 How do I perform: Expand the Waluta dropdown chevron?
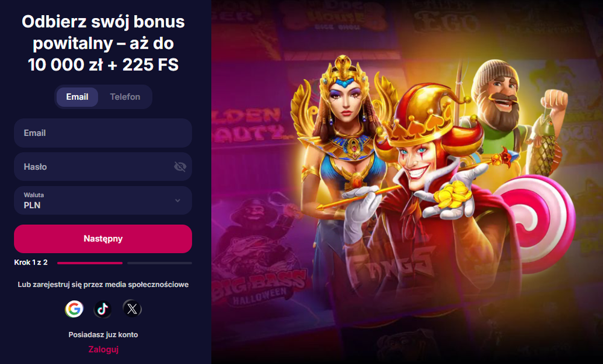[178, 200]
